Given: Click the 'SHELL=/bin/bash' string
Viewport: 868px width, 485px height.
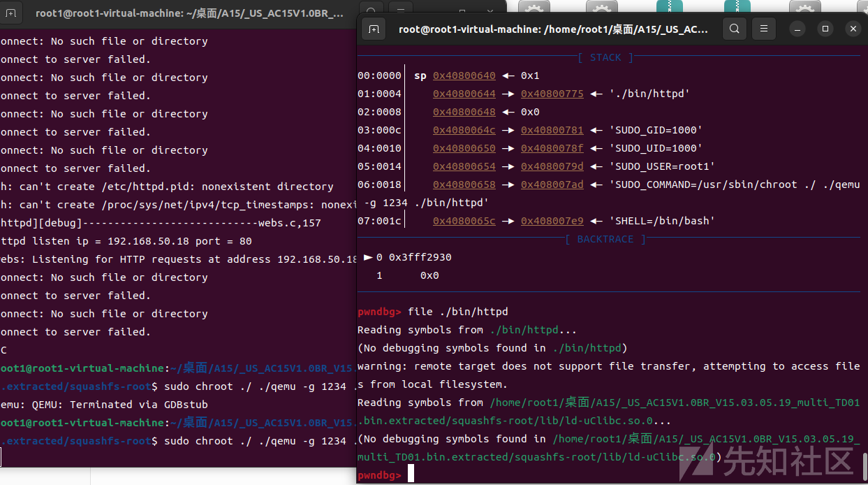Looking at the screenshot, I should click(x=662, y=221).
